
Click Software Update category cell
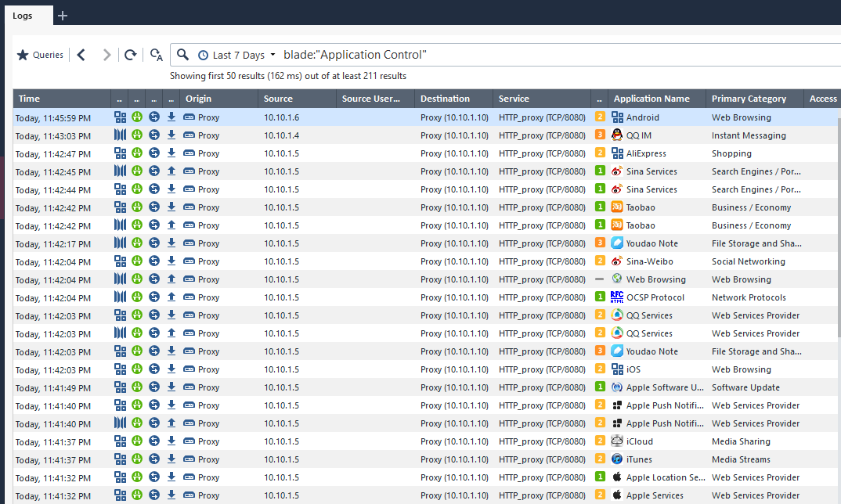(745, 387)
